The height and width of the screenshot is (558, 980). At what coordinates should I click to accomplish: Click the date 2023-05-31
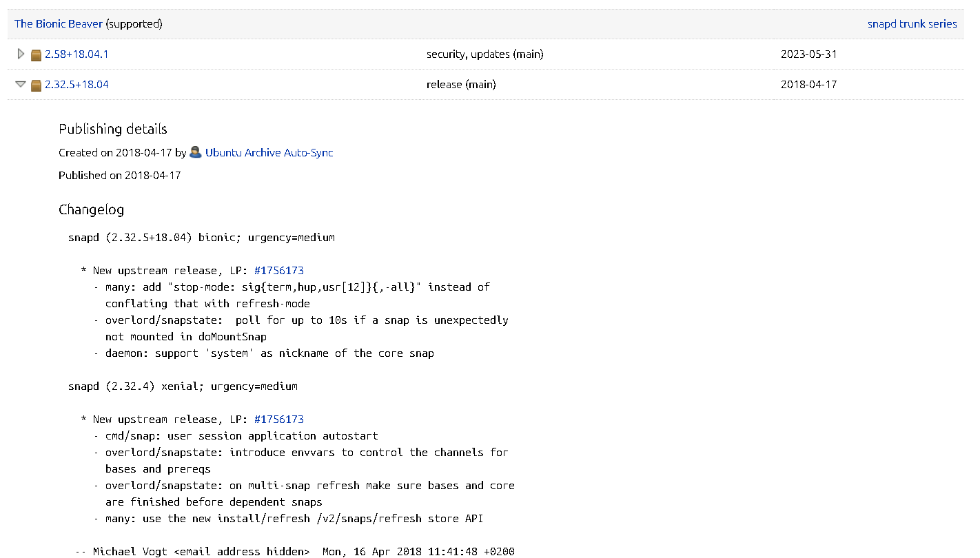click(809, 54)
